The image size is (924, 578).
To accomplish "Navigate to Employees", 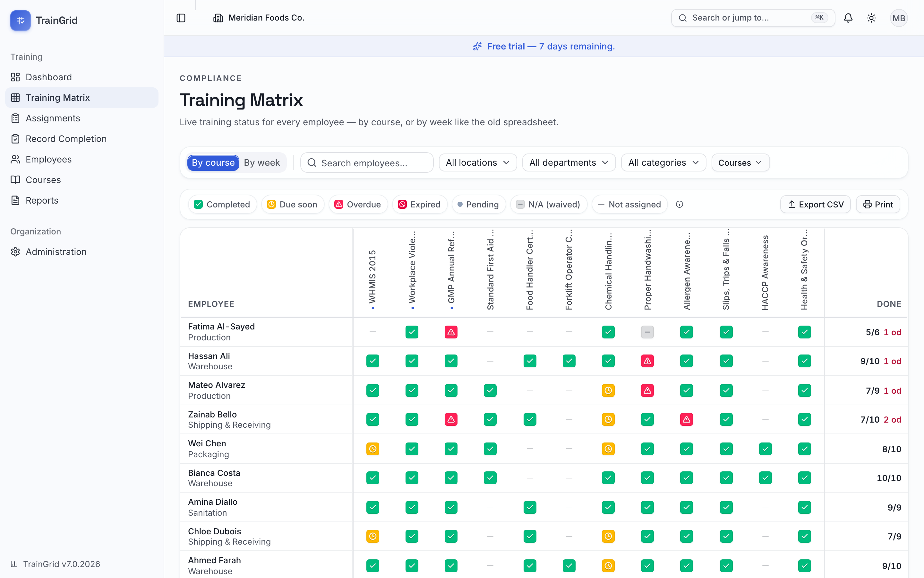I will tap(82, 159).
